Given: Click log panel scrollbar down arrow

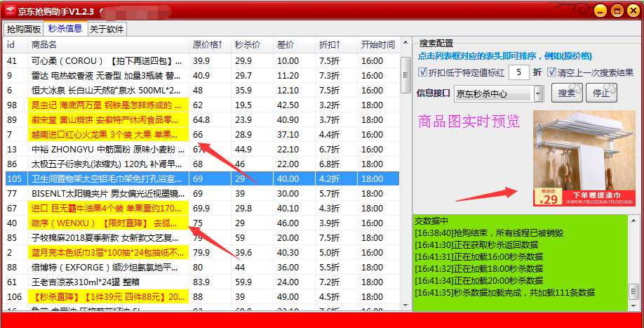Looking at the screenshot, I should [633, 306].
